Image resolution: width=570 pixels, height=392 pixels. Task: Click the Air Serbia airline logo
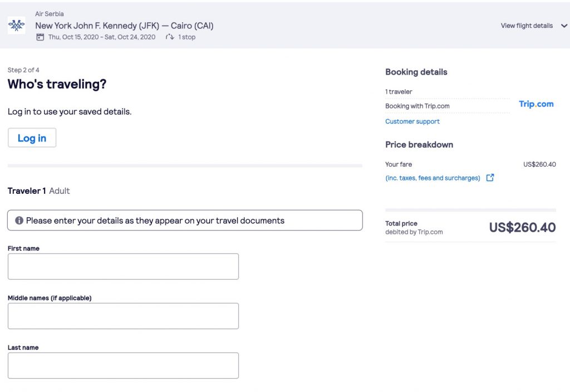click(x=16, y=25)
